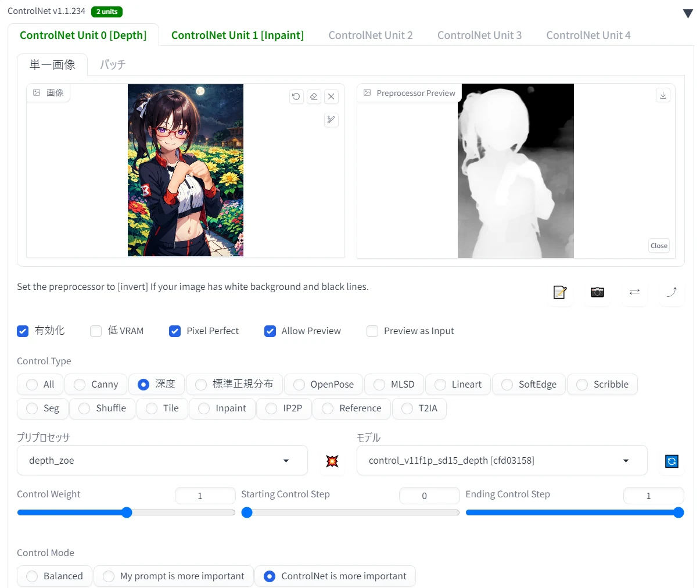Switch to the バッチ tab
Image resolution: width=700 pixels, height=588 pixels.
pos(112,64)
